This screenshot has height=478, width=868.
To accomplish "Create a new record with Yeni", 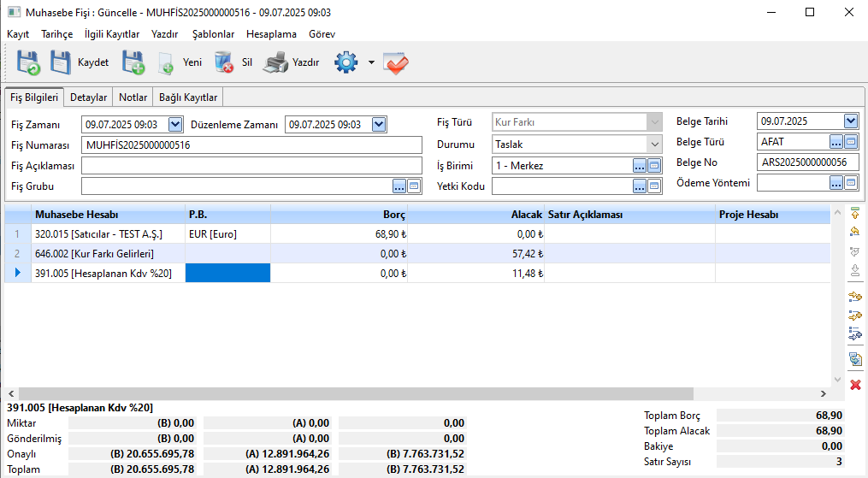I will [x=180, y=62].
